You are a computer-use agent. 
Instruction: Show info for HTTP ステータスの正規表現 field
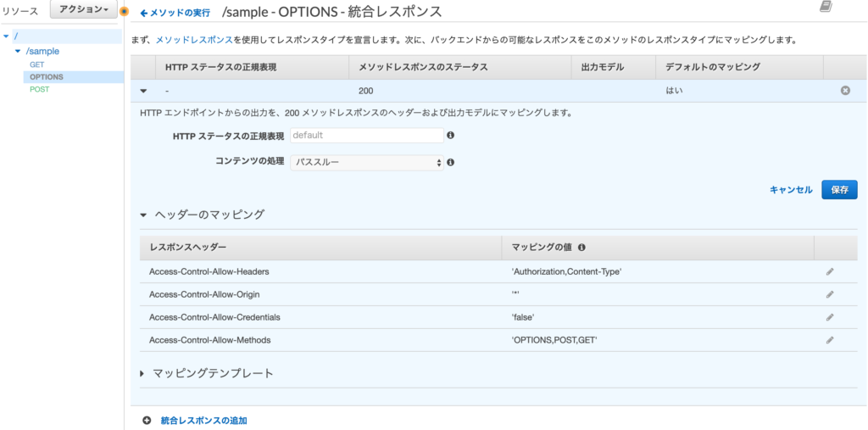pos(451,135)
